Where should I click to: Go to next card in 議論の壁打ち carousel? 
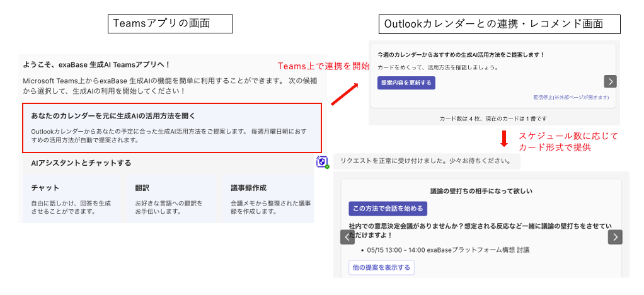(x=615, y=237)
